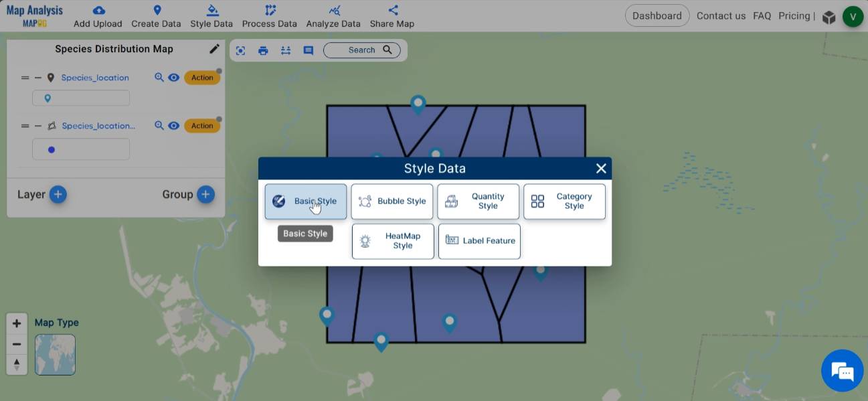
Task: Click the map pin at bottom-left outside polygon
Action: (x=327, y=317)
